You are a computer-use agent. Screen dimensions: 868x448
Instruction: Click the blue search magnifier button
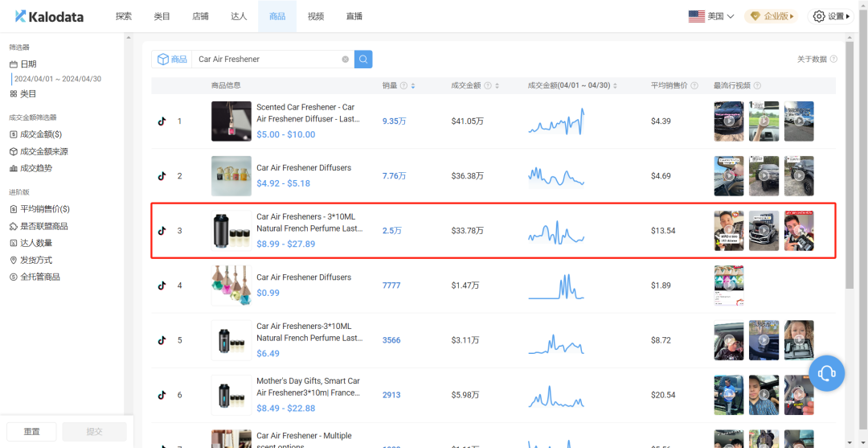pyautogui.click(x=363, y=60)
